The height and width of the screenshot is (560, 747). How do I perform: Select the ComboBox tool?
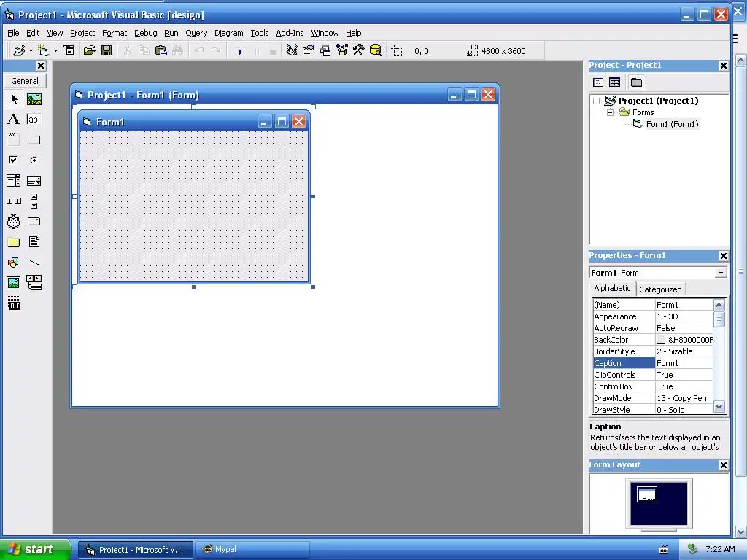[x=14, y=181]
